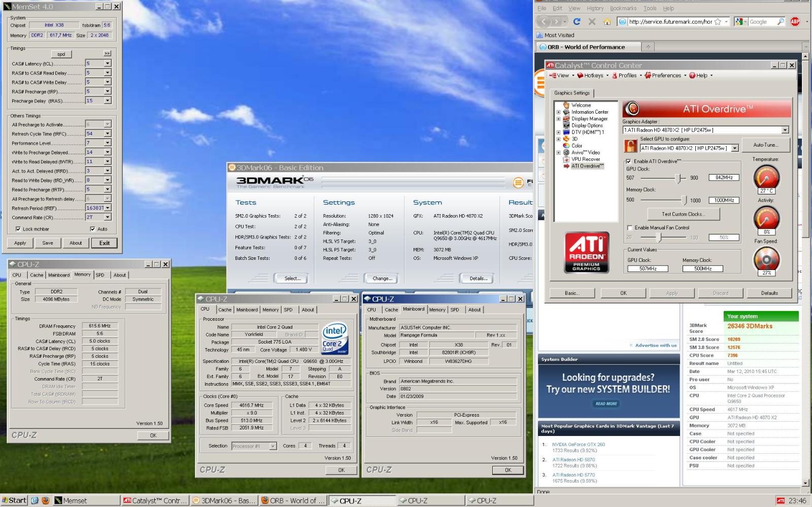Go to the Firefox home page icon

click(x=607, y=21)
